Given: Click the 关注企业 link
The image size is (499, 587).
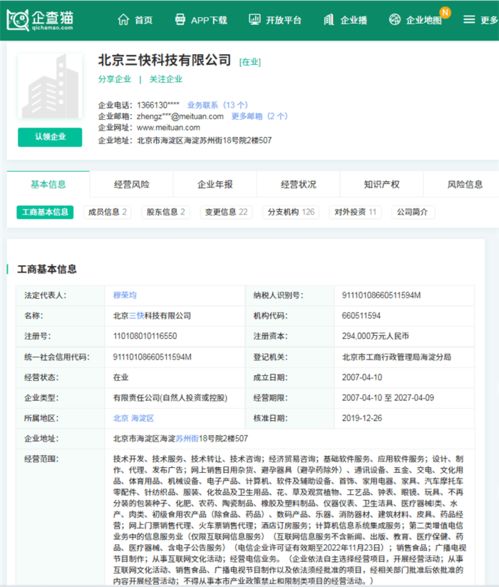Looking at the screenshot, I should pyautogui.click(x=166, y=79).
